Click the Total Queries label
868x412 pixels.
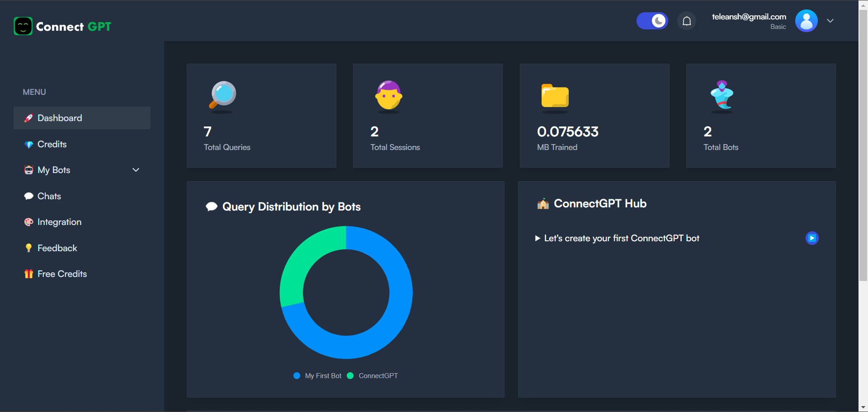(227, 147)
